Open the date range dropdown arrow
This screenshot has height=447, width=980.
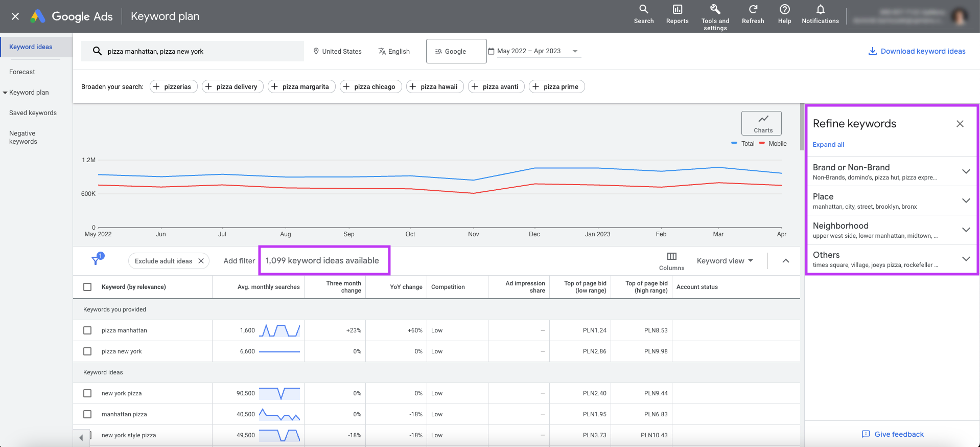click(x=575, y=51)
